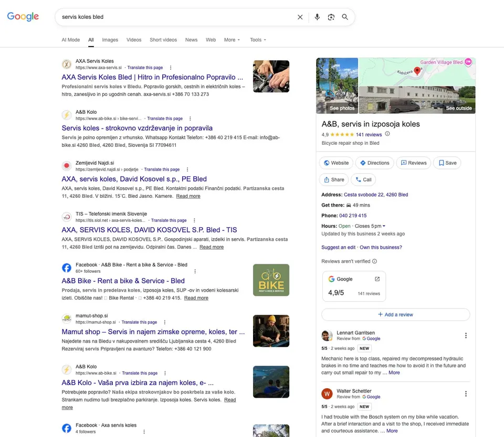Viewport: 504px width, 437px height.
Task: Click Suggest an edit link
Action: coord(338,248)
